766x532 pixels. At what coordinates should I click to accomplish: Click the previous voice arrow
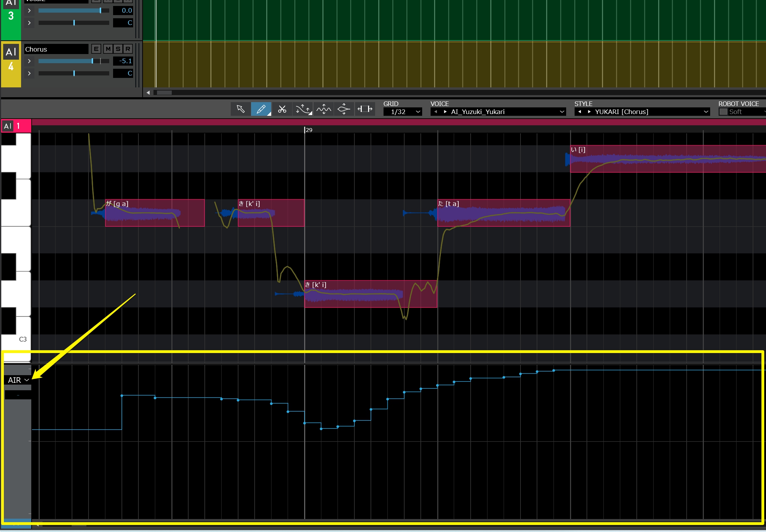(436, 112)
